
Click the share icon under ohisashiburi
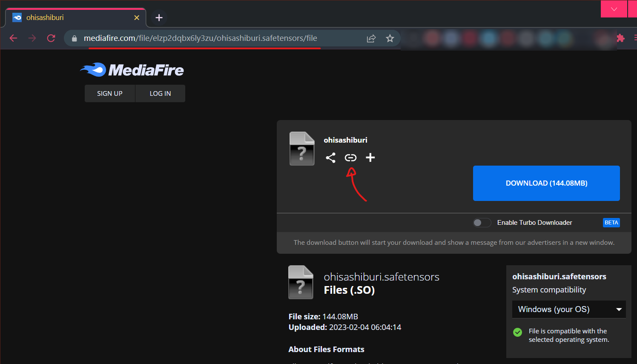coord(330,158)
